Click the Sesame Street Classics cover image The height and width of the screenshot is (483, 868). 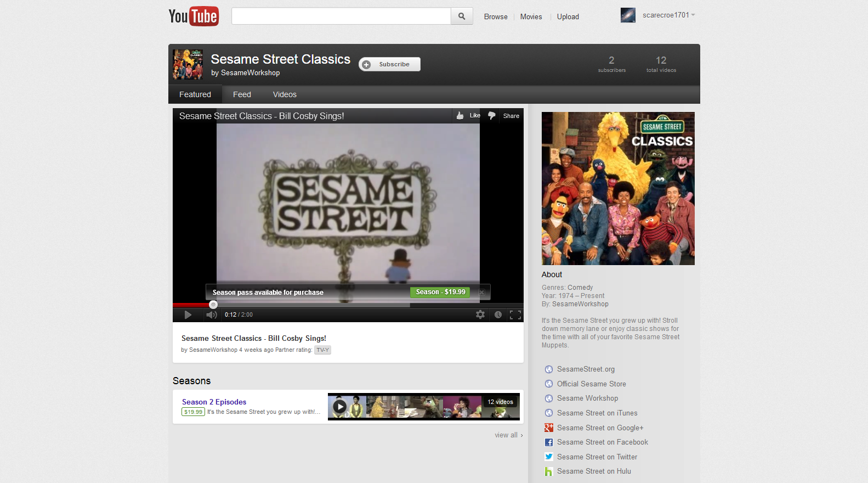[x=618, y=188]
